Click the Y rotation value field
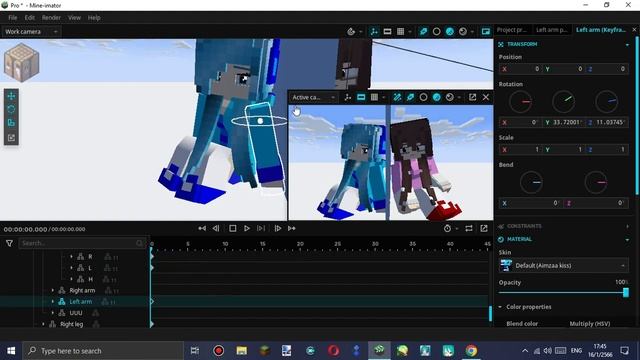The image size is (640, 360). [563, 122]
